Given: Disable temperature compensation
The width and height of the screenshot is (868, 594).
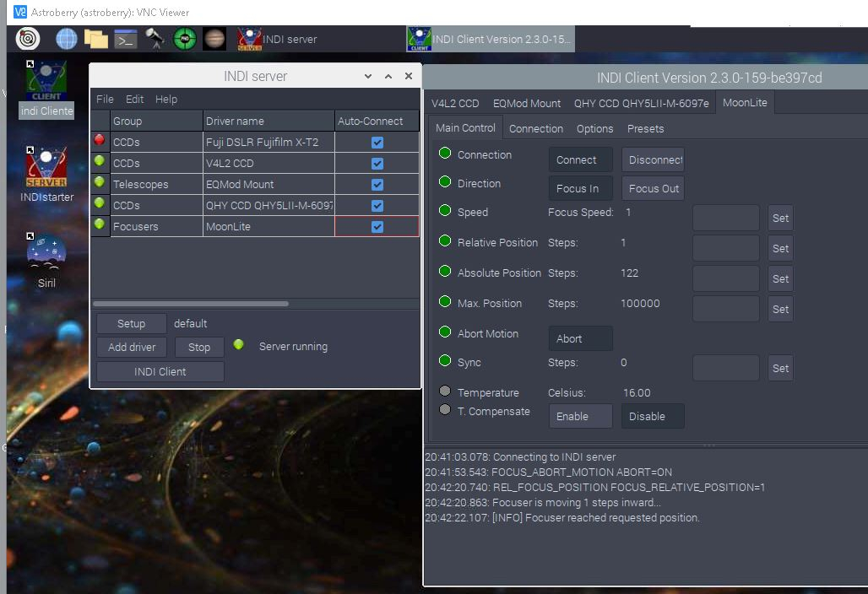Looking at the screenshot, I should tap(653, 416).
